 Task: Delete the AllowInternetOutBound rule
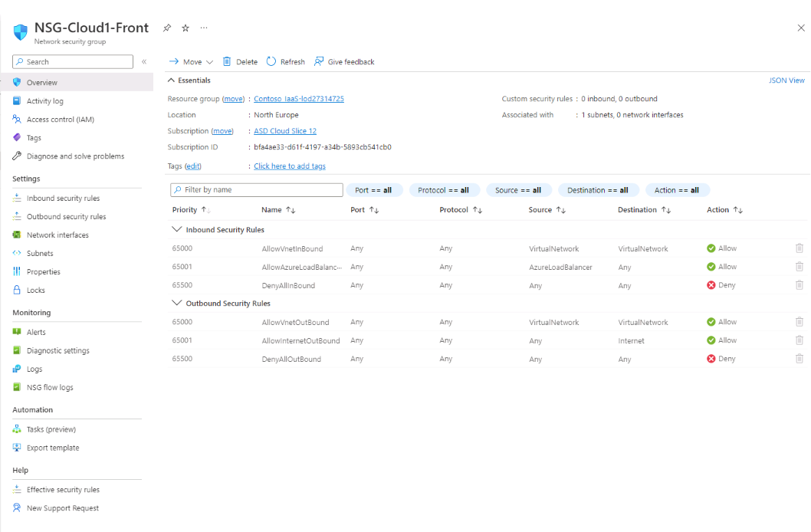point(799,340)
